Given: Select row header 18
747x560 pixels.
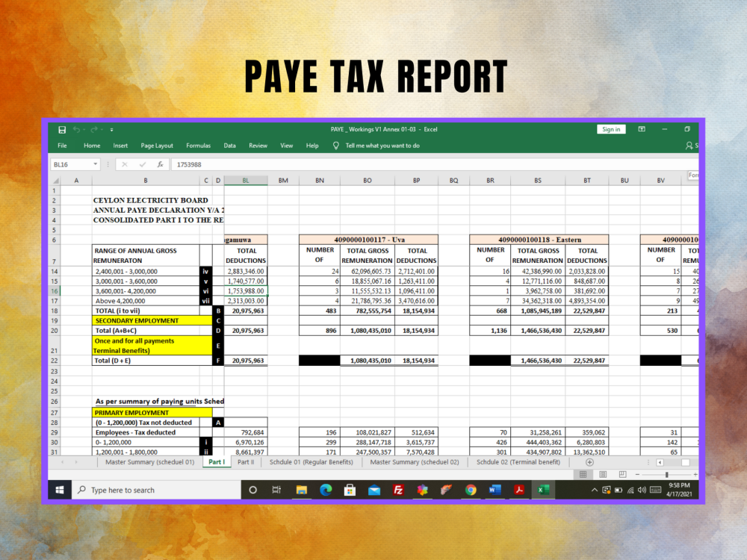Looking at the screenshot, I should click(55, 311).
